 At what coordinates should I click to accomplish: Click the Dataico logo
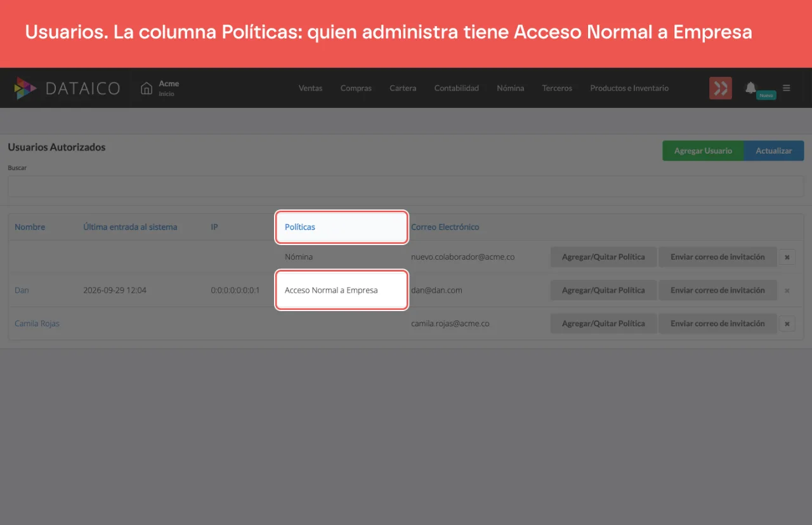coord(67,88)
